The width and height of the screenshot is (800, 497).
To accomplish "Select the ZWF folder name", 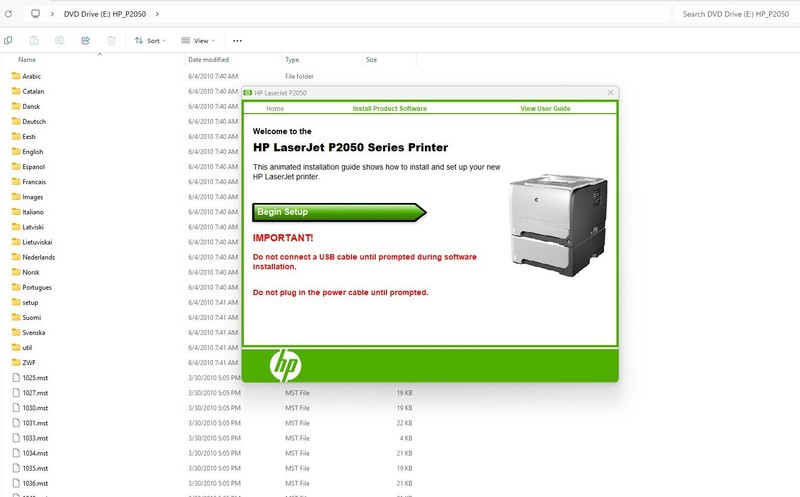I will tap(29, 363).
